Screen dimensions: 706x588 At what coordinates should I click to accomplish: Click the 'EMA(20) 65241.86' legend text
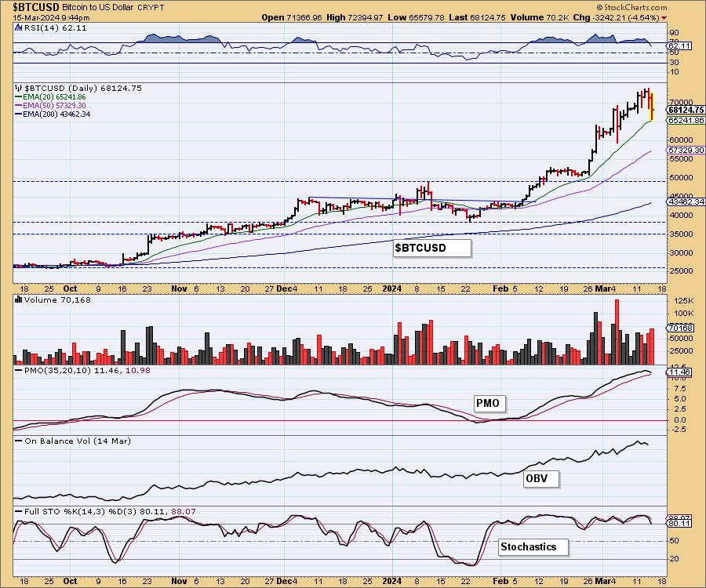tap(54, 97)
